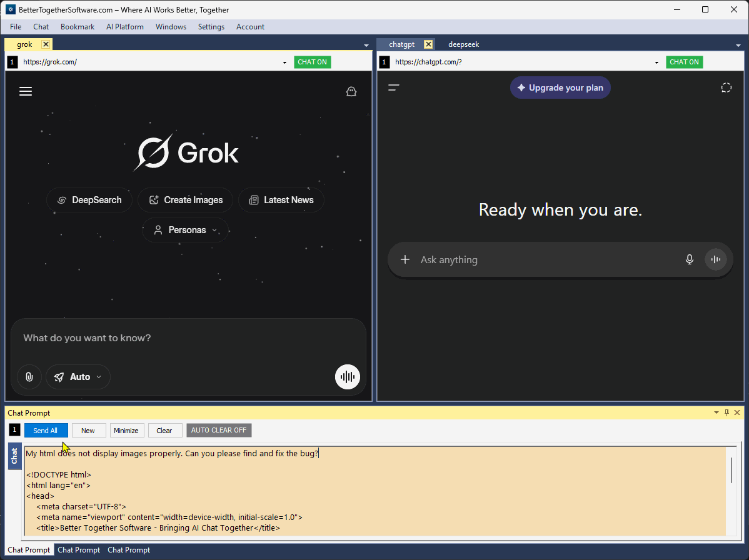Click the attach file paperclip icon in Grok
The image size is (749, 560).
[29, 377]
